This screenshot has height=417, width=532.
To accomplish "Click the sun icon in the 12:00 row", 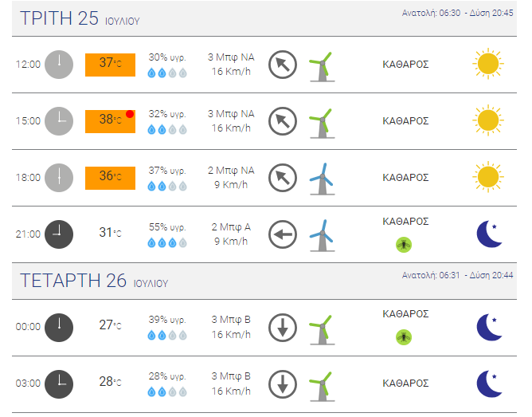I will [488, 64].
